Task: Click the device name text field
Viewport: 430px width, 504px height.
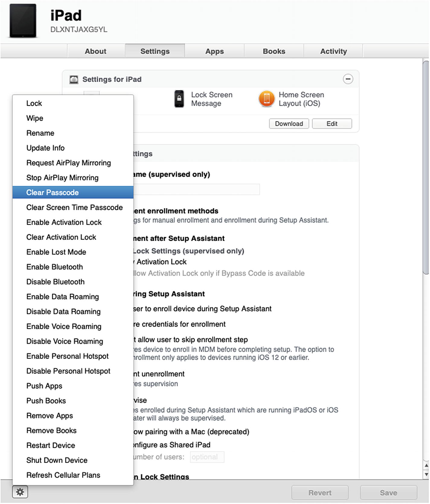Action: (x=196, y=189)
